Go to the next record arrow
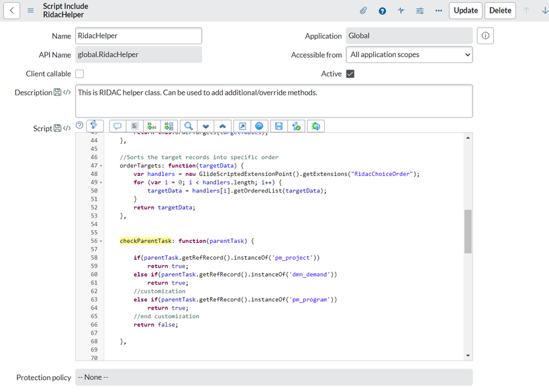The width and height of the screenshot is (549, 392). pos(545,11)
